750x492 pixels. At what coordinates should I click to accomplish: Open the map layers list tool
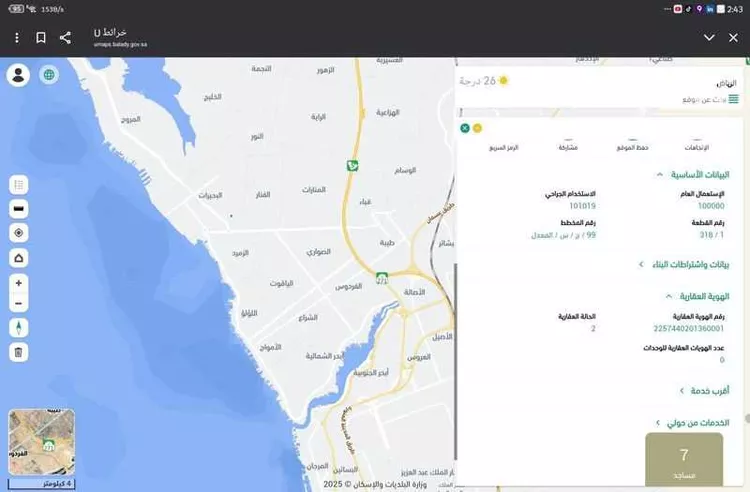19,185
